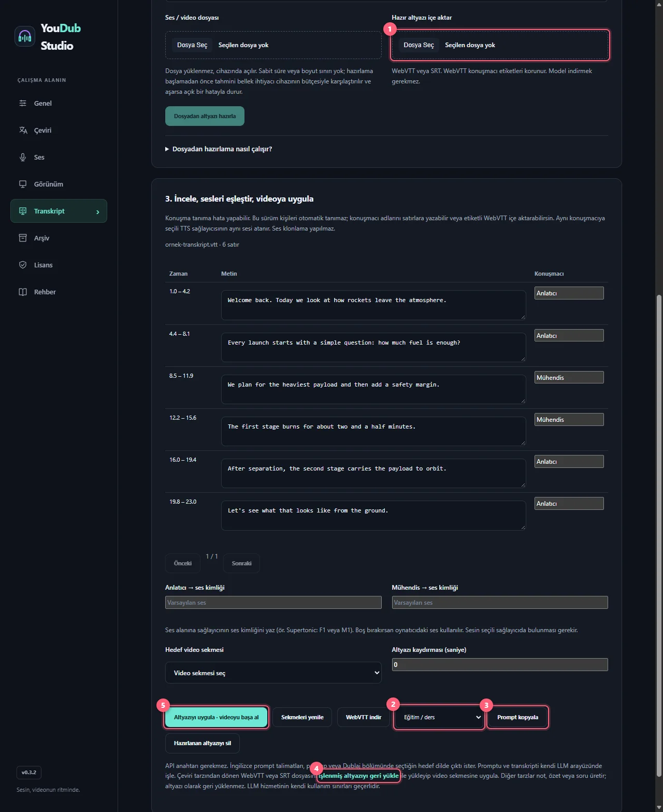
Task: Click the Sonraki page button
Action: 242,563
